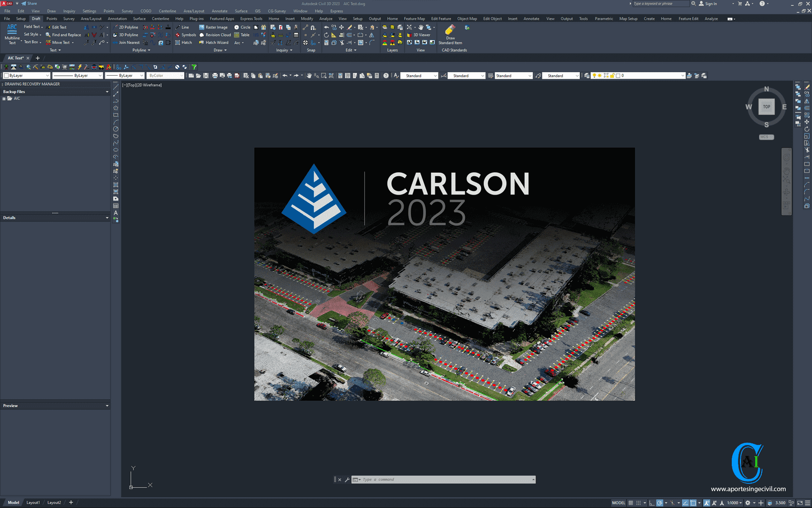Image resolution: width=812 pixels, height=508 pixels.
Task: Toggle annotation visibility in status bar
Action: click(706, 503)
